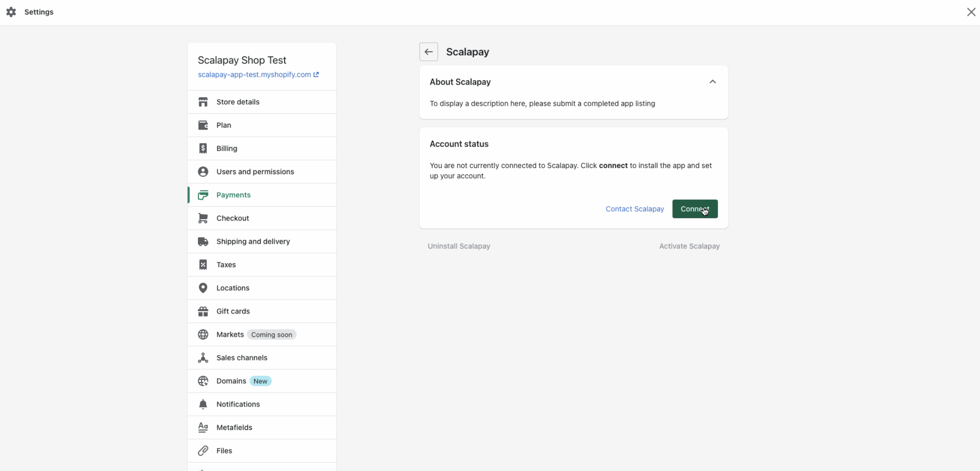Screen dimensions: 980x471
Task: Open the Payments settings menu item
Action: point(233,195)
